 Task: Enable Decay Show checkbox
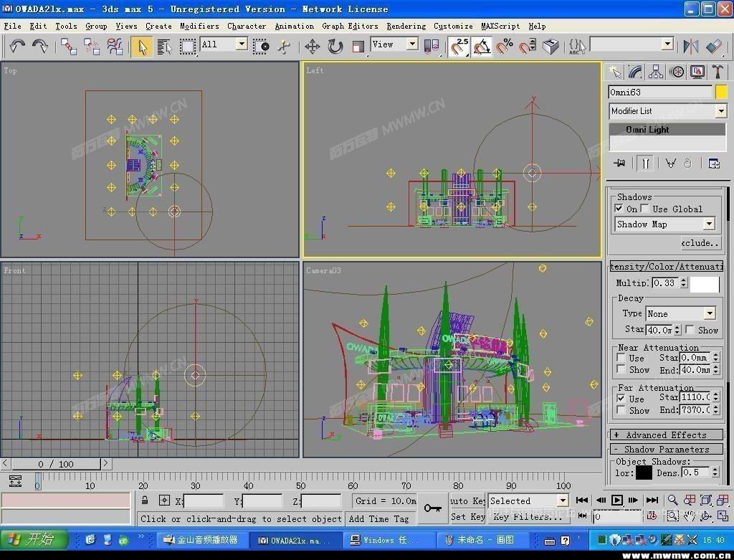[690, 330]
